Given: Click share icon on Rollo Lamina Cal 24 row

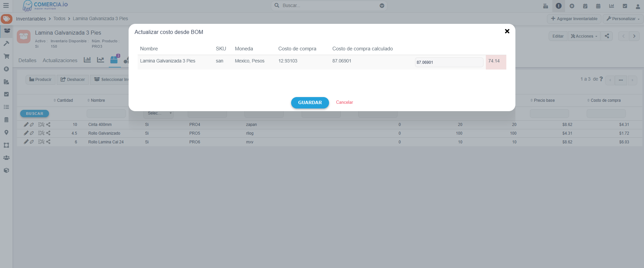Looking at the screenshot, I should pos(49,142).
